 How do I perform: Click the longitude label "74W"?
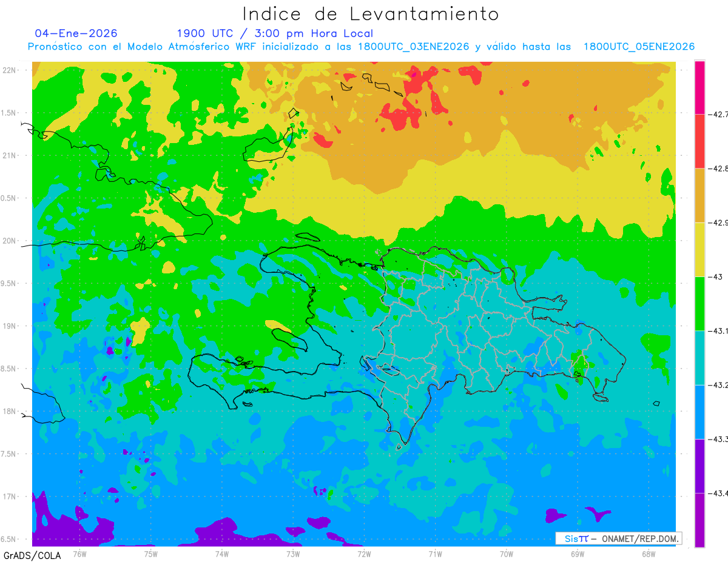[221, 554]
